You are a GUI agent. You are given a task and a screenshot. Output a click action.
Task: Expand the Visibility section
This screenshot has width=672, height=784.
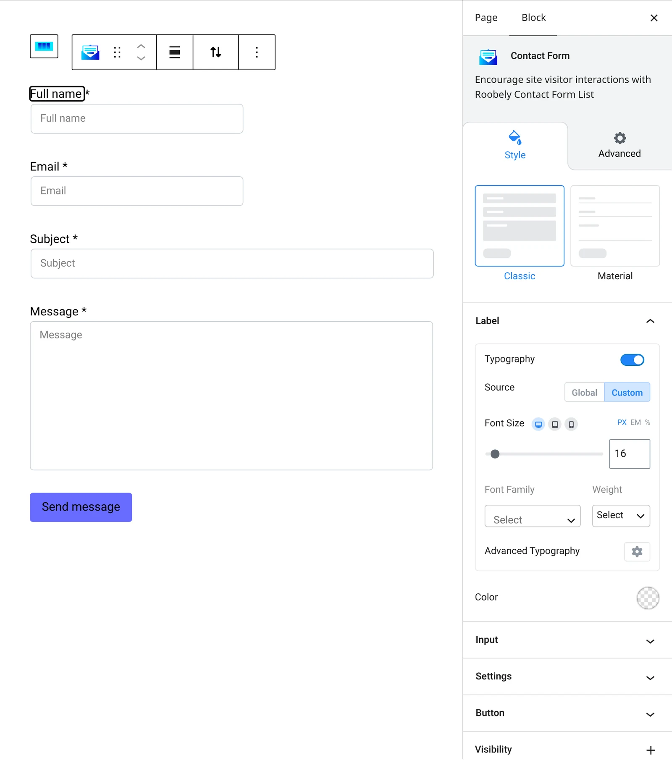tap(567, 750)
